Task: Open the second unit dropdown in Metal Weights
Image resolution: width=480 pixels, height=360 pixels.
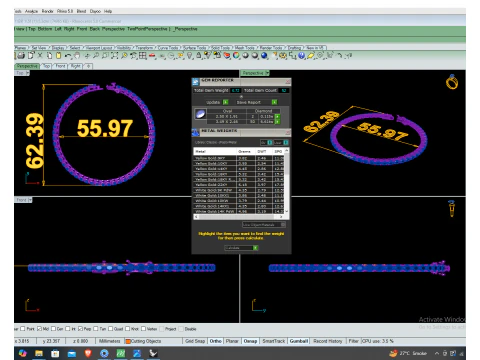Action: pos(281,142)
